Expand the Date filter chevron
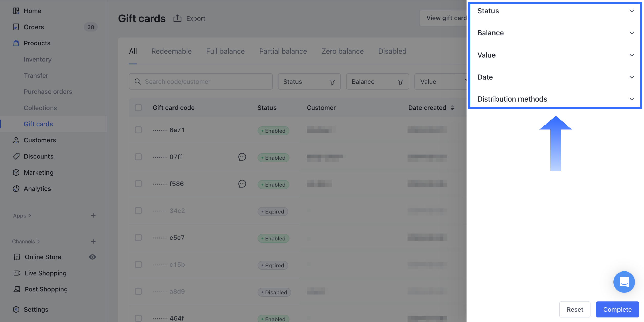644x322 pixels. click(x=632, y=77)
